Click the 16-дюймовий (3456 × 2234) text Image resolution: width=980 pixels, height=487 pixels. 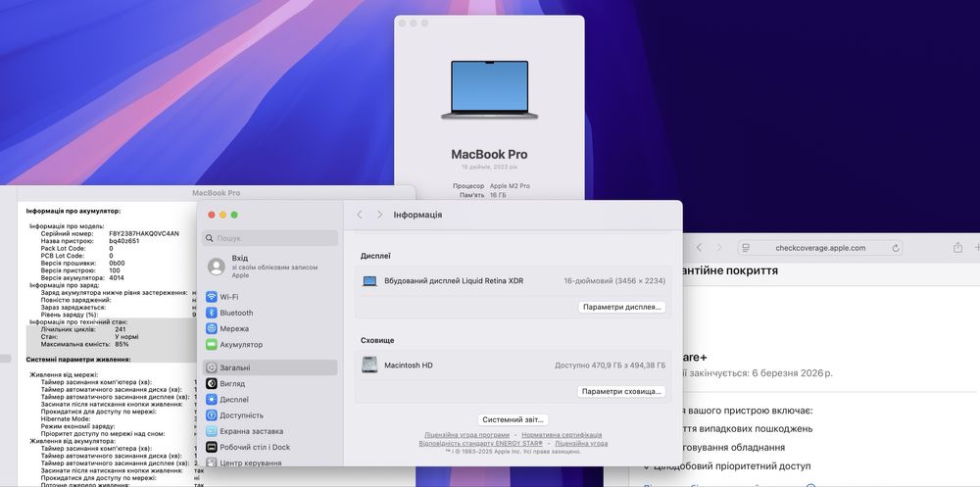click(x=614, y=281)
